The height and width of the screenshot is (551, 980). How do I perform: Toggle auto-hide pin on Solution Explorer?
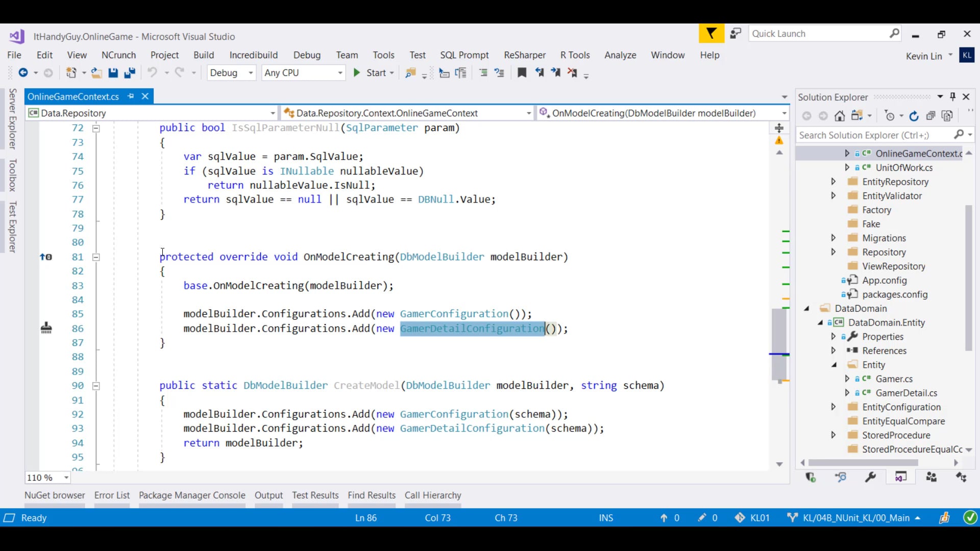(x=952, y=96)
